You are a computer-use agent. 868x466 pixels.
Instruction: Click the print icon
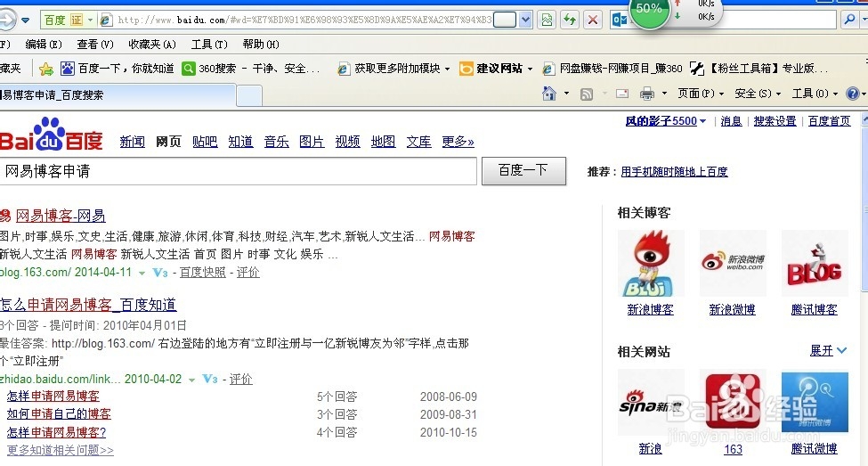646,94
